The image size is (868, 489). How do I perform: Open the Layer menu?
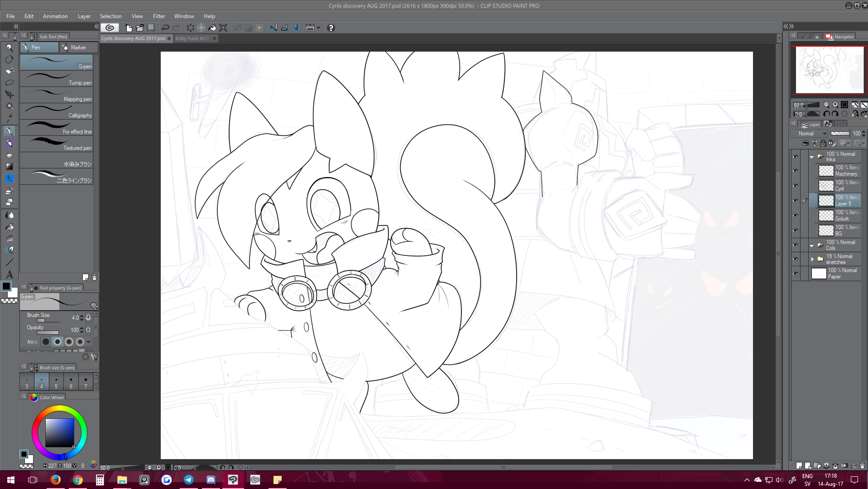(x=84, y=16)
